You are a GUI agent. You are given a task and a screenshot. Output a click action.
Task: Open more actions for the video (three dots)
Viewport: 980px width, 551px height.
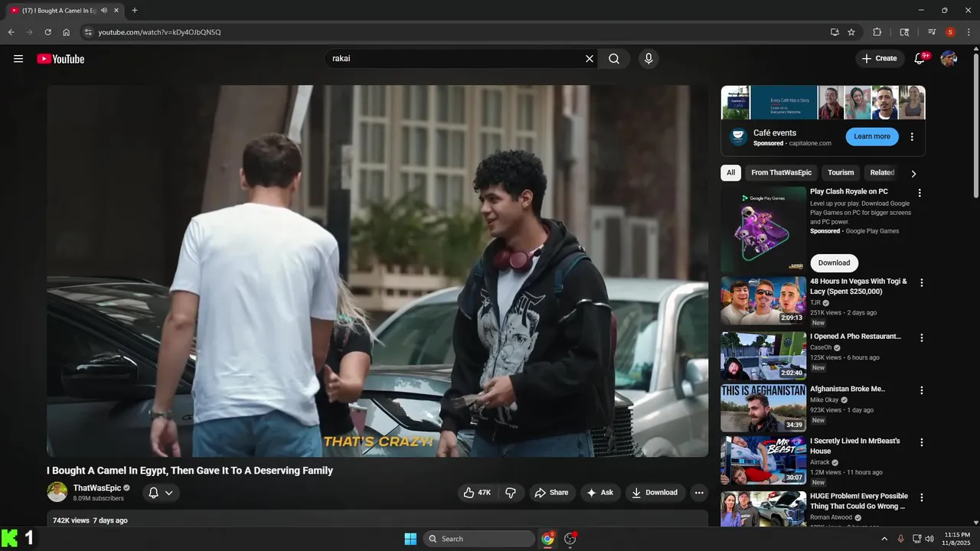[x=699, y=493]
